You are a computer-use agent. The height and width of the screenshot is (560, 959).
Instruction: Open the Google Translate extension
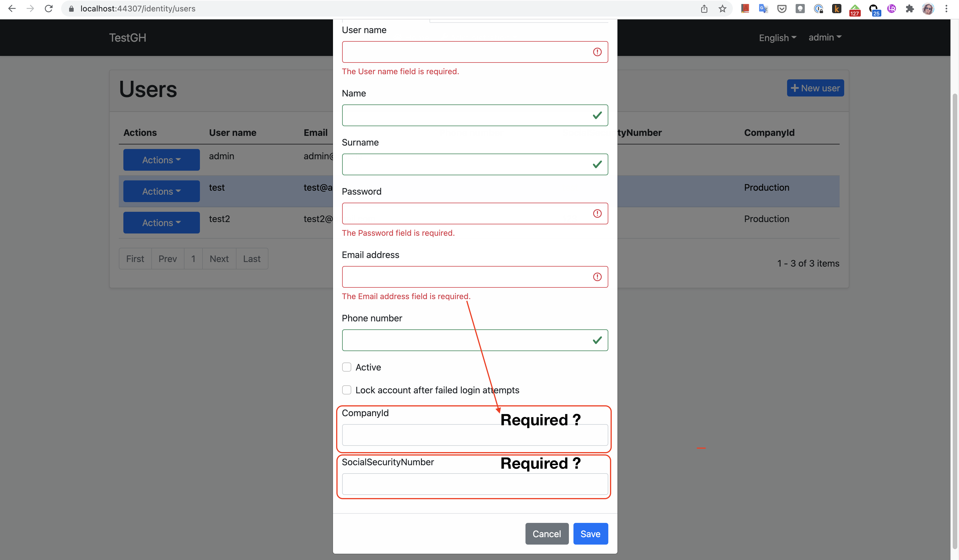click(763, 9)
